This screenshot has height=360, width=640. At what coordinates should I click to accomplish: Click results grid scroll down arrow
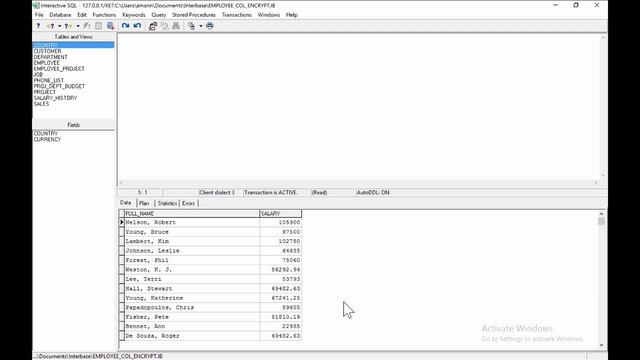[x=602, y=345]
